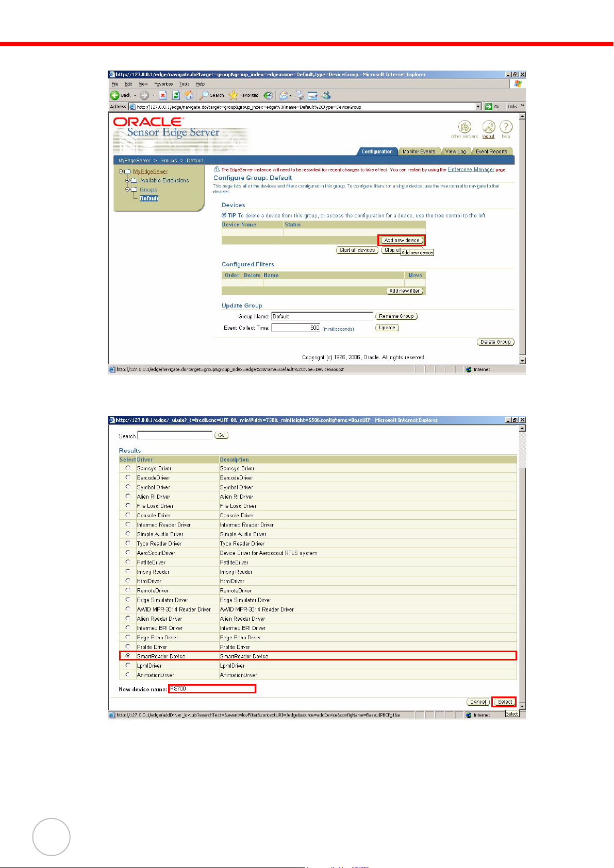614x868 pixels.
Task: Expand the Available Extensions tree node
Action: pyautogui.click(x=127, y=180)
